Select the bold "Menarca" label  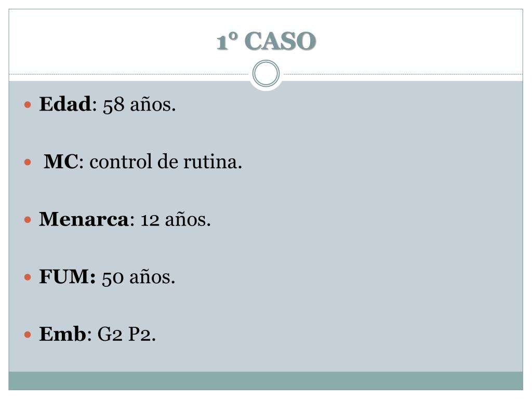[x=84, y=219]
